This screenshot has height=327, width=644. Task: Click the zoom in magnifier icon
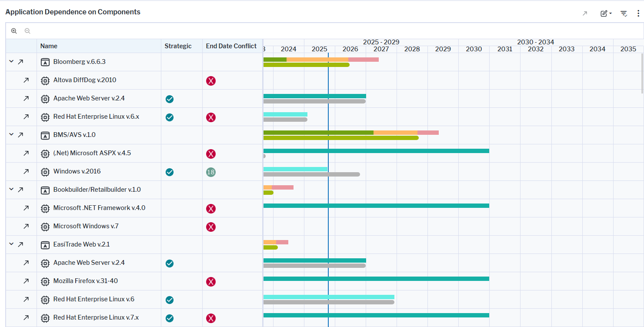14,31
